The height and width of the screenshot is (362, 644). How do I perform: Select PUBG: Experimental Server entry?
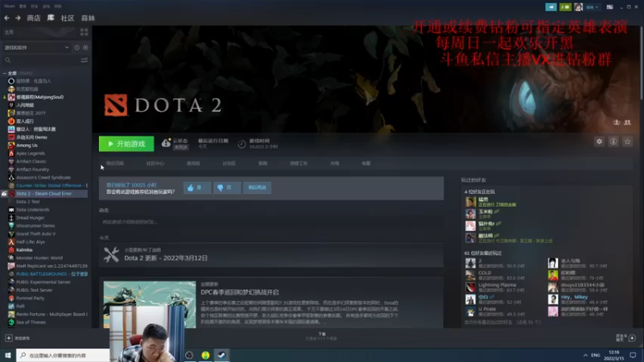pos(43,282)
